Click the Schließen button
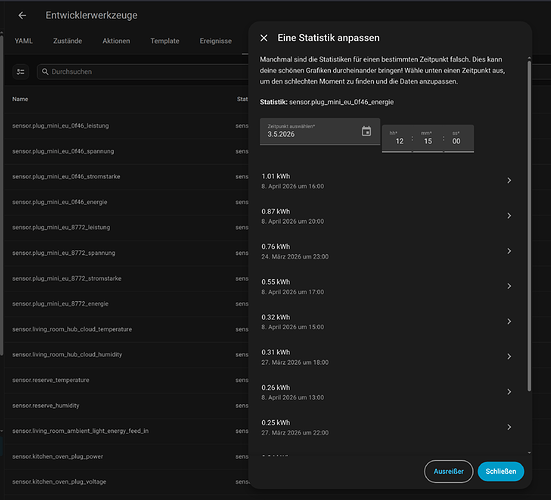Screen dimensions: 551x500 point(501,471)
